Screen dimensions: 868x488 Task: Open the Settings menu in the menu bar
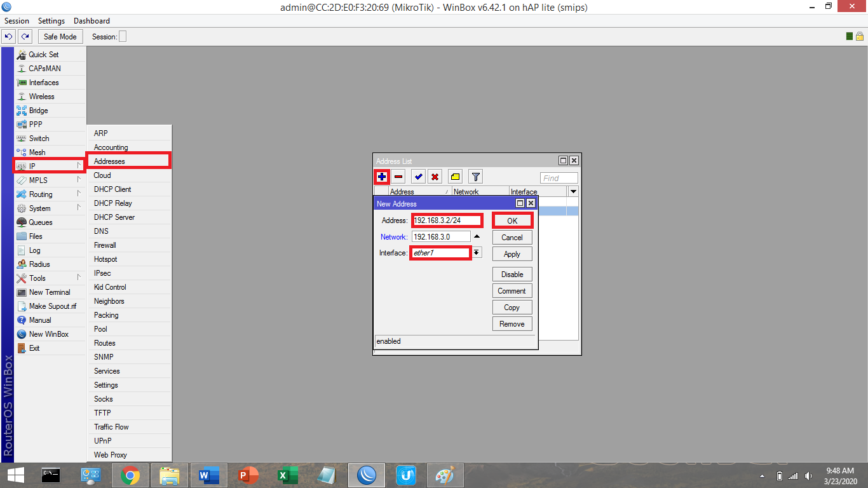51,21
